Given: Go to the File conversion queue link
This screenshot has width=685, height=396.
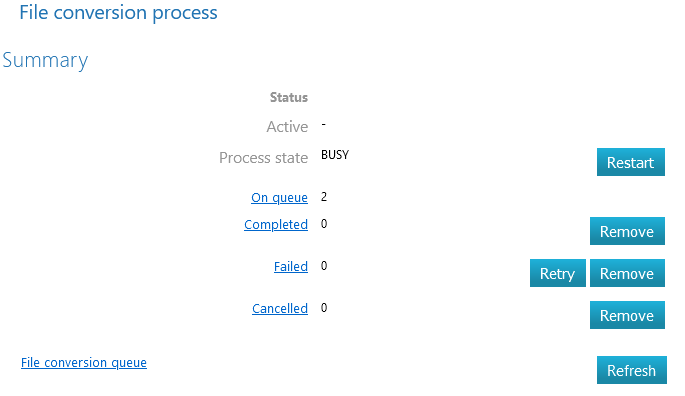Looking at the screenshot, I should (84, 362).
